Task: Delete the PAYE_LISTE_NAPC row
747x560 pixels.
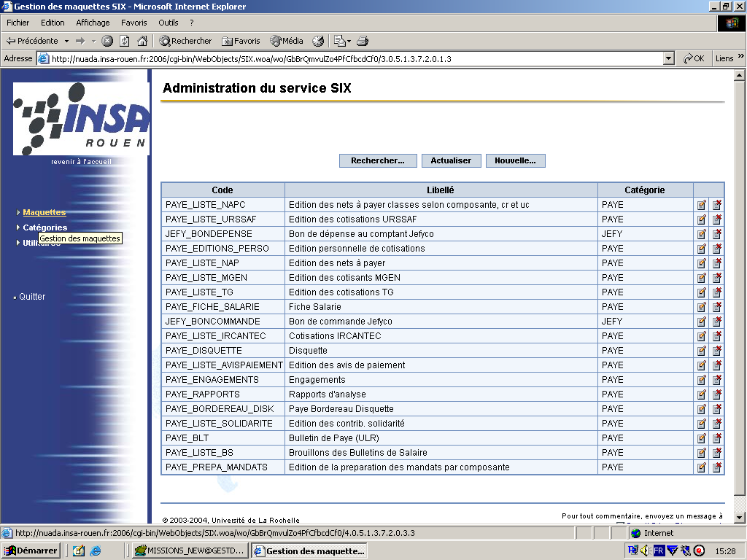Action: [717, 205]
